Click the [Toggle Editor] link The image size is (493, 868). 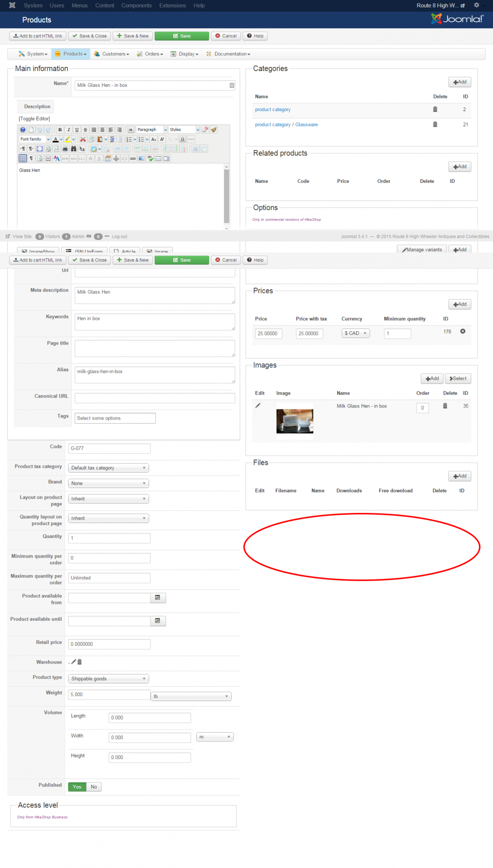(34, 118)
